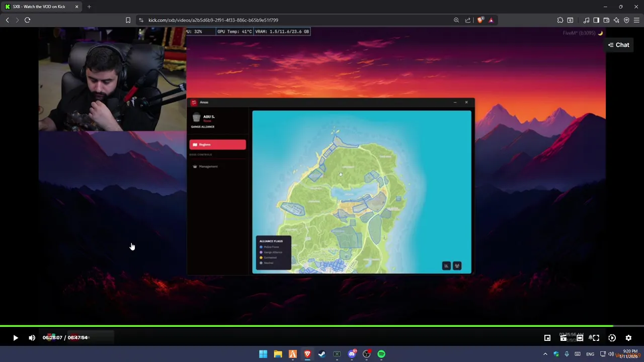Image resolution: width=644 pixels, height=362 pixels.
Task: Open the tab search icon in the toolbar
Action: coord(570,20)
